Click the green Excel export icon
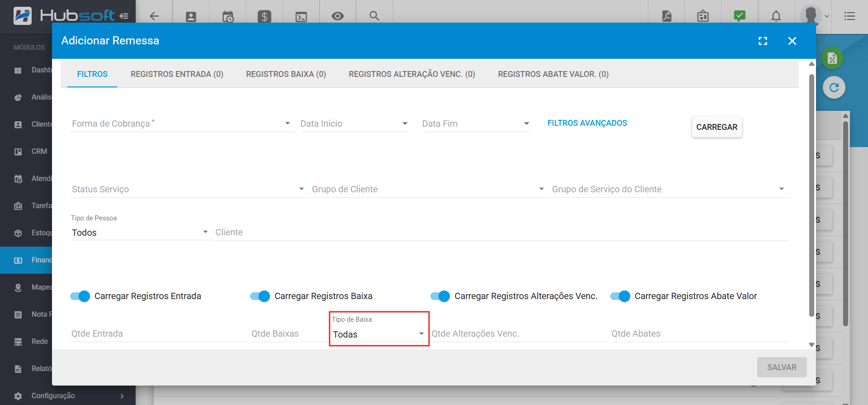This screenshot has height=405, width=868. [832, 58]
